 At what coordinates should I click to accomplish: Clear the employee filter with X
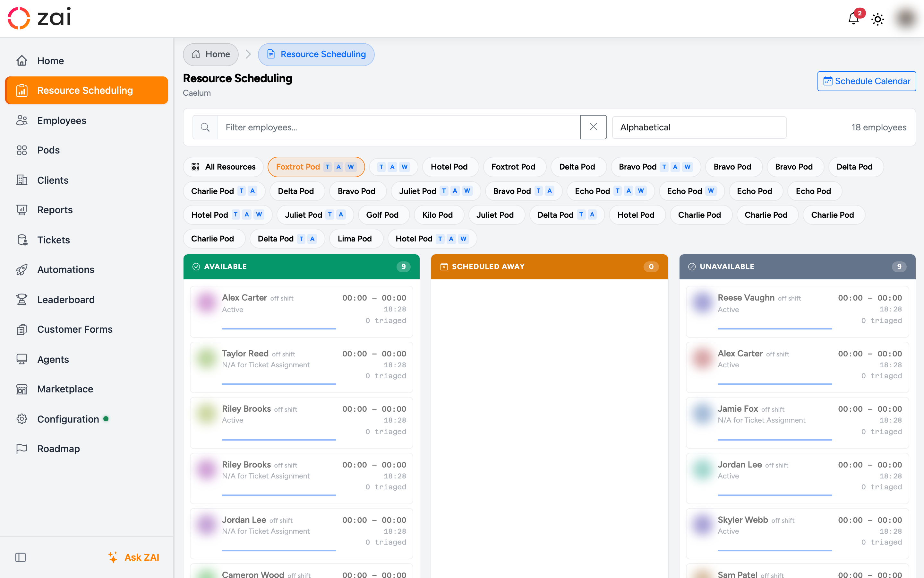click(593, 127)
